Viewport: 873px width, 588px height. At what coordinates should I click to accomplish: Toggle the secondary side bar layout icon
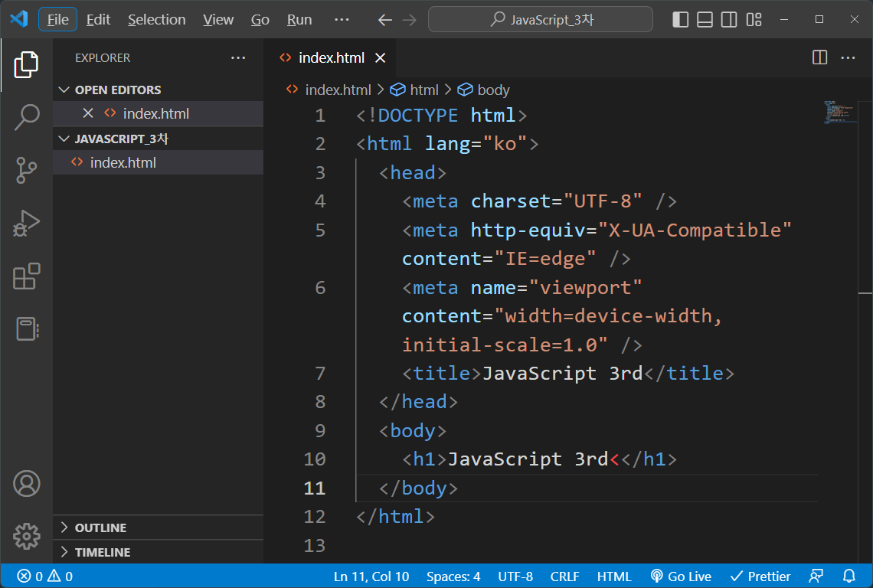click(x=729, y=19)
